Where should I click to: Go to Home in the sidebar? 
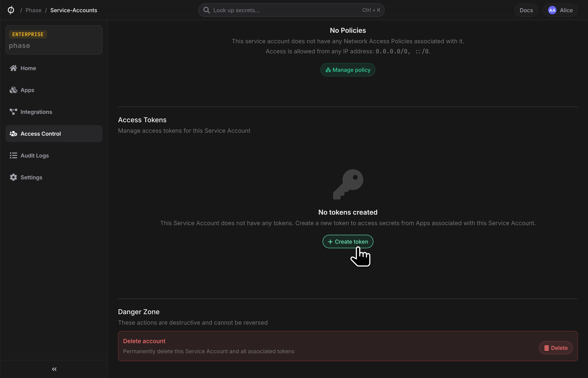(54, 68)
